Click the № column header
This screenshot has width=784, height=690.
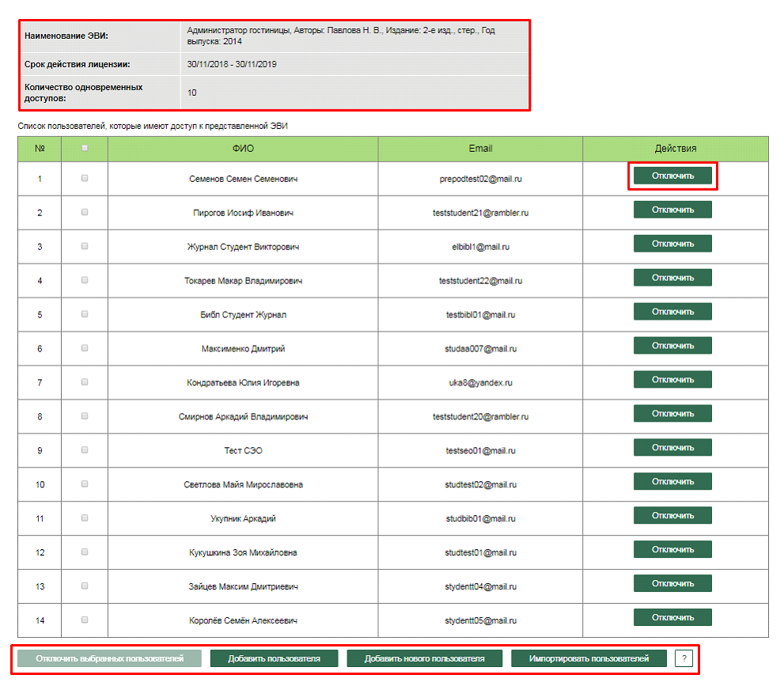pyautogui.click(x=40, y=149)
